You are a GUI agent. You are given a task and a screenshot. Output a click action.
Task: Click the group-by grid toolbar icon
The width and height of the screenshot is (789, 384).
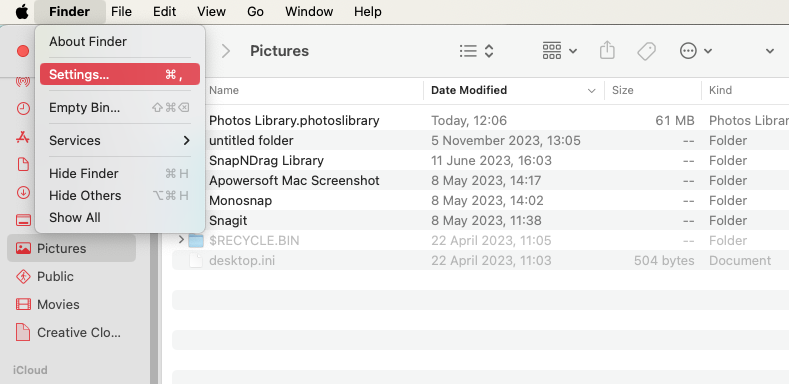(x=552, y=51)
